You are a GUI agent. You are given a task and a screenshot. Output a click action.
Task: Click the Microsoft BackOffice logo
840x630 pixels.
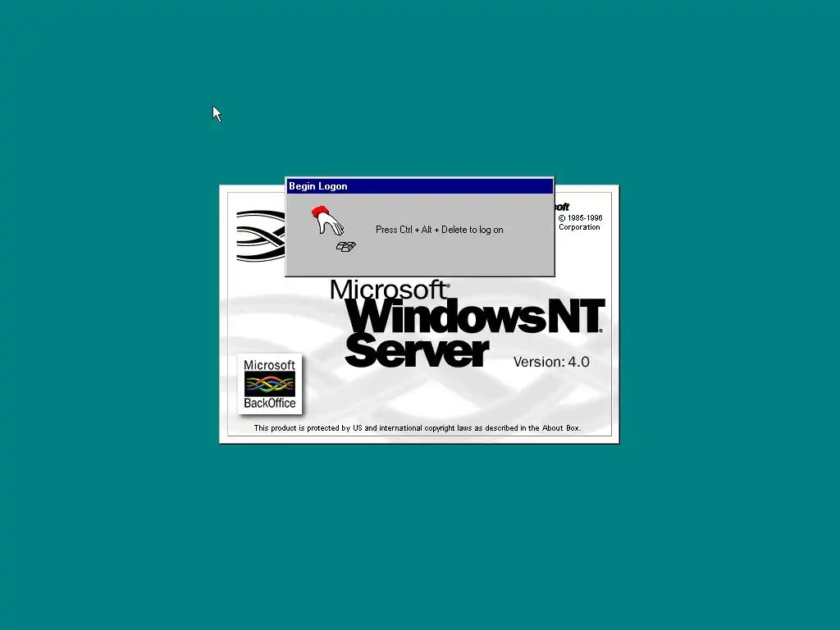(x=269, y=384)
